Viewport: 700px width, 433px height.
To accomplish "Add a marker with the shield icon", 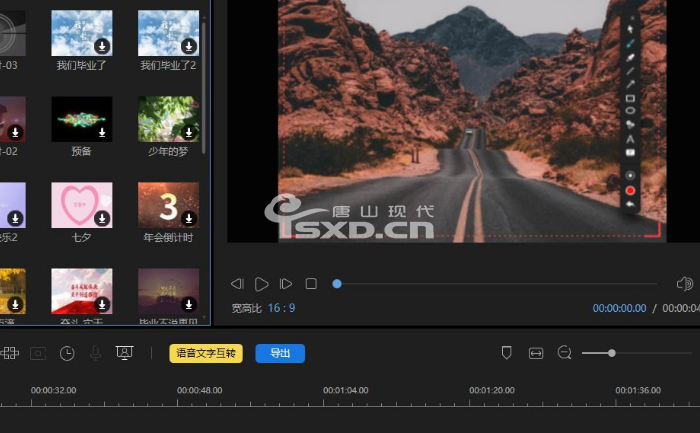I will point(506,353).
